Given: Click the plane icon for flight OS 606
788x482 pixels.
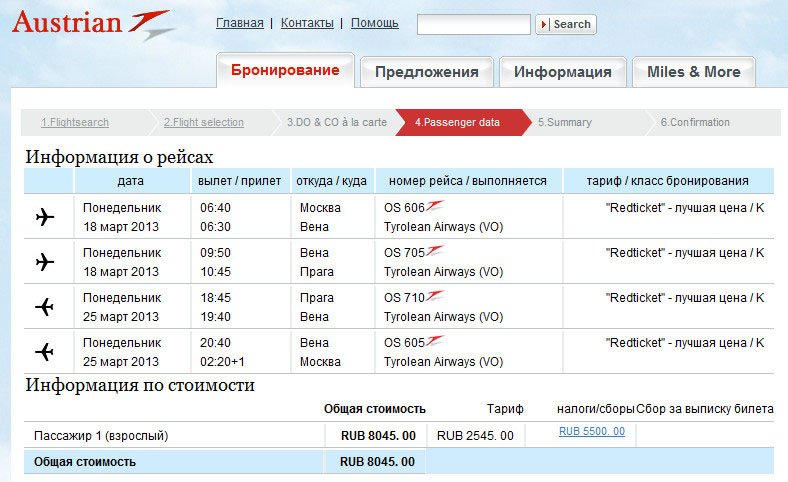Looking at the screenshot, I should [x=45, y=217].
